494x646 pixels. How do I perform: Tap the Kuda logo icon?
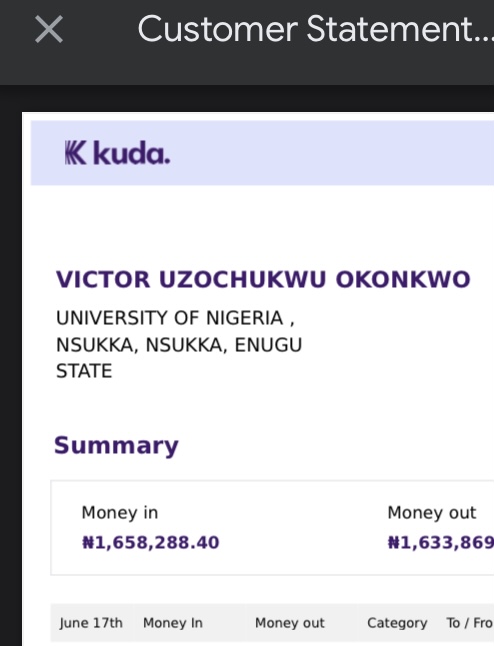75,153
